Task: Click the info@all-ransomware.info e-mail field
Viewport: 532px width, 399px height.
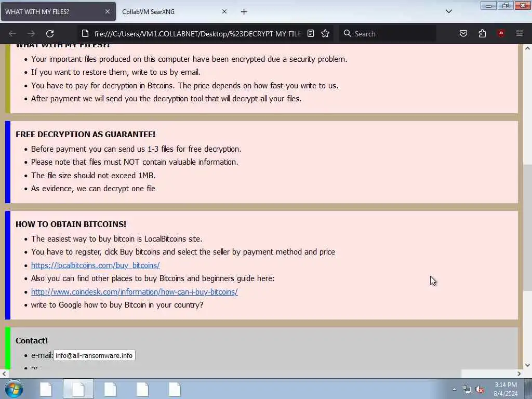Action: (95, 355)
